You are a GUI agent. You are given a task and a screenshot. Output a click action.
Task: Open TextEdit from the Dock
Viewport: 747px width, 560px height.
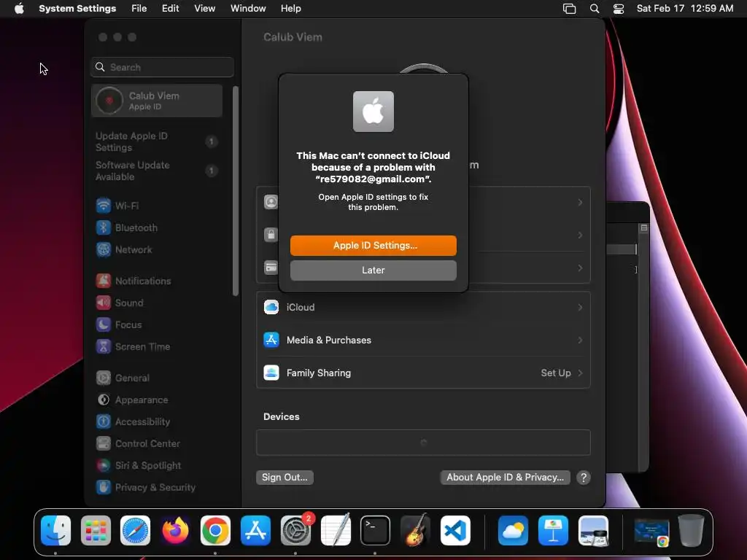(336, 531)
